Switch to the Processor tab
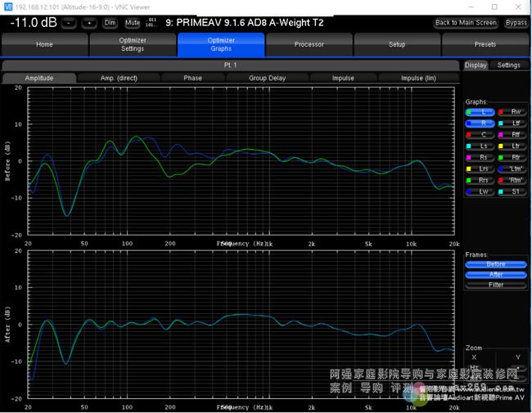This screenshot has height=413, width=532. tap(309, 44)
